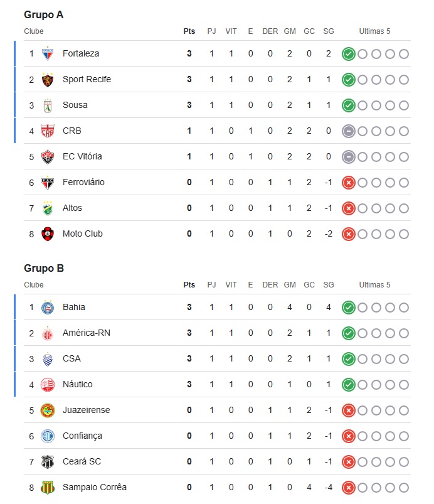Open the Confiança team link
434x504 pixels.
tap(82, 436)
